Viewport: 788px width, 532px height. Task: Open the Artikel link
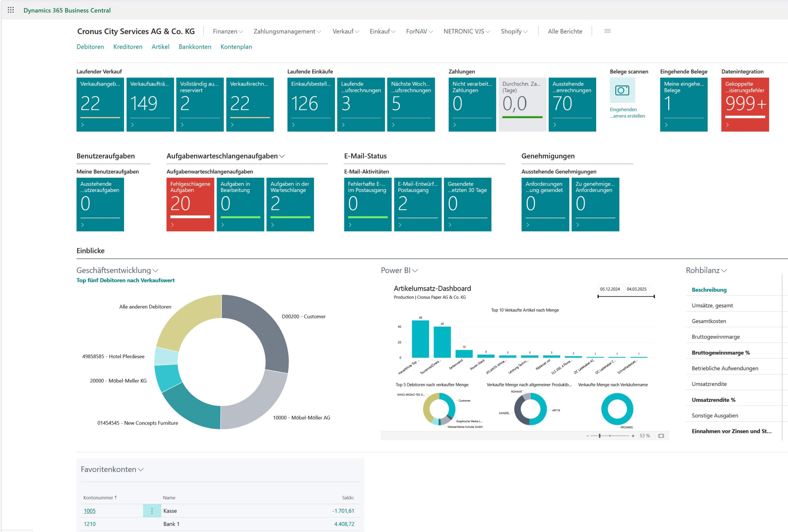click(160, 47)
